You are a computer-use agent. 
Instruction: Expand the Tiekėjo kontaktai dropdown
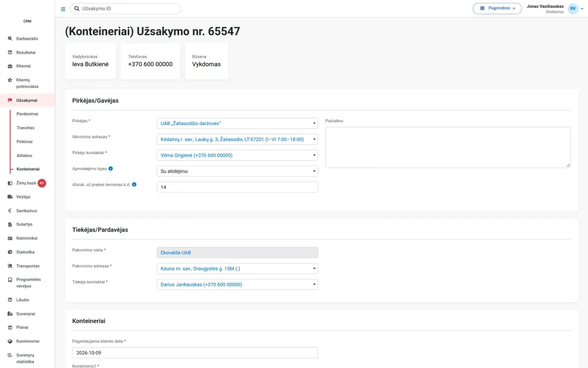[237, 285]
